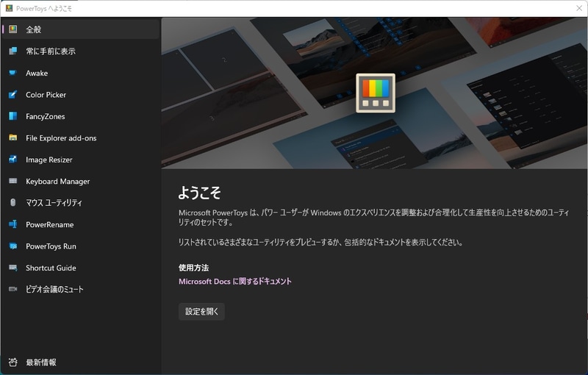Click the PowerToys title bar icon
The image size is (588, 375).
9,8
